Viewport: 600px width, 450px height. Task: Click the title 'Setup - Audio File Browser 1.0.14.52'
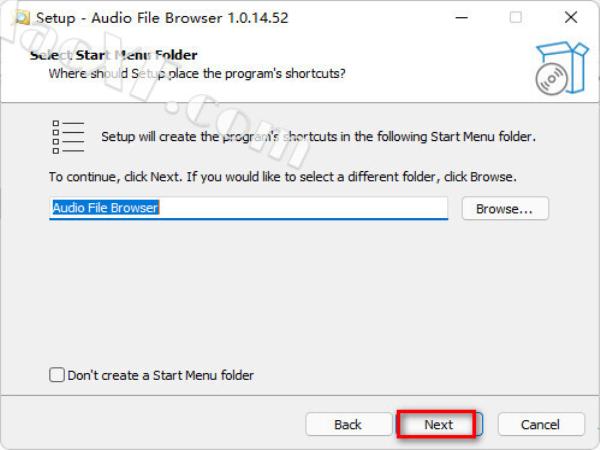click(x=162, y=18)
